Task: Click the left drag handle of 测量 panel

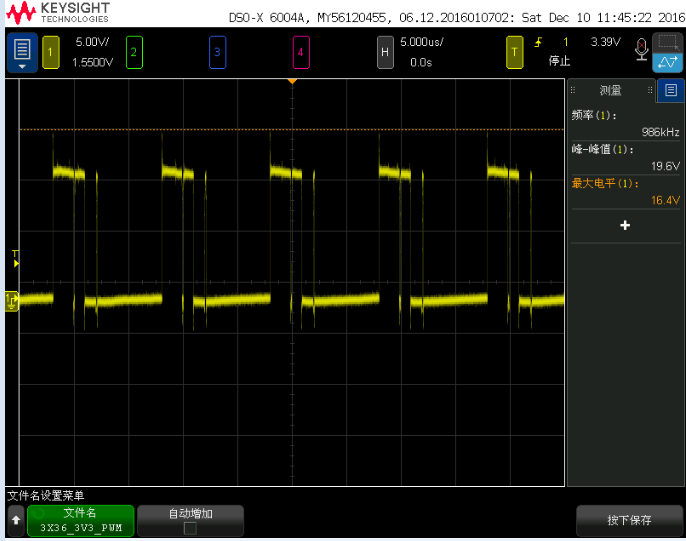Action: point(573,90)
